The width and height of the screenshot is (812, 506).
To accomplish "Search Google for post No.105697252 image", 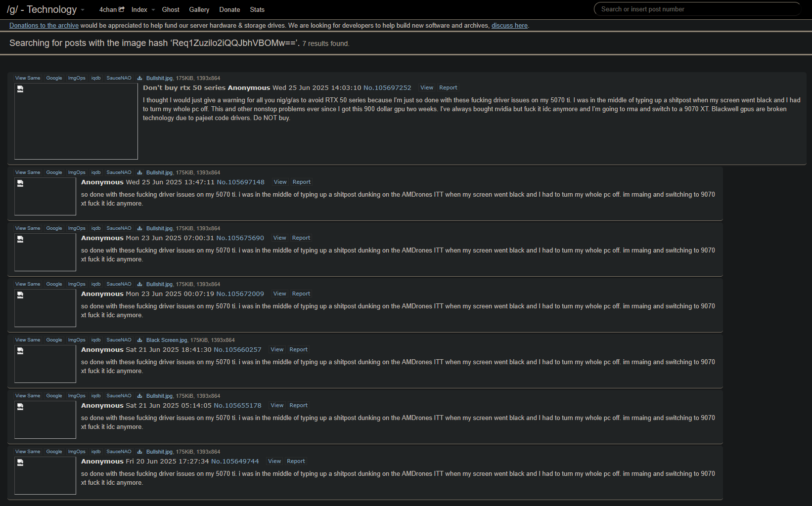I will pos(54,78).
